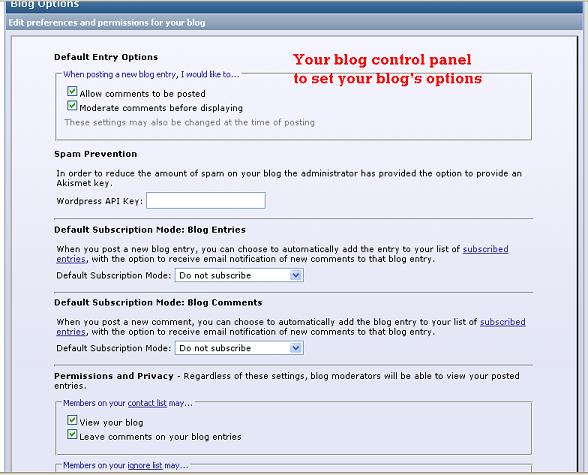The width and height of the screenshot is (588, 475).
Task: Click the Default Entry Options heading
Action: [106, 57]
